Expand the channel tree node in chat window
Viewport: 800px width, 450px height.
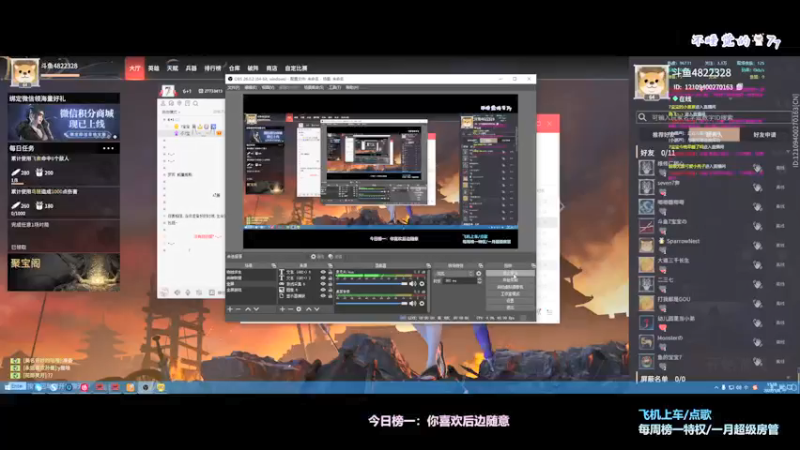pos(165,120)
